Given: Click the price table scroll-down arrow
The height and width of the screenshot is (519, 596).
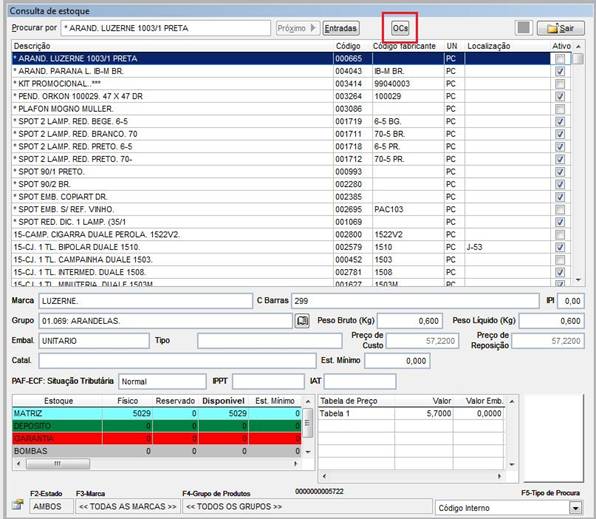Looking at the screenshot, I should click(512, 464).
